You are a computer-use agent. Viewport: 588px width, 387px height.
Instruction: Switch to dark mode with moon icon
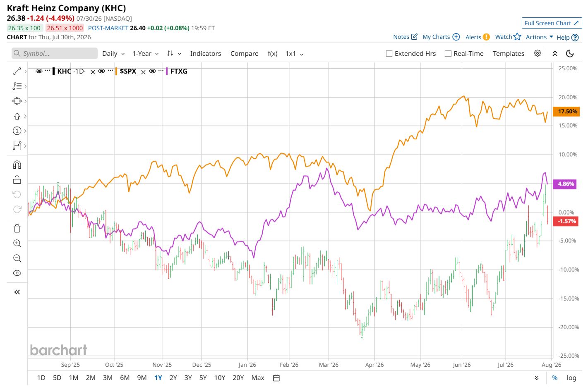click(x=570, y=53)
